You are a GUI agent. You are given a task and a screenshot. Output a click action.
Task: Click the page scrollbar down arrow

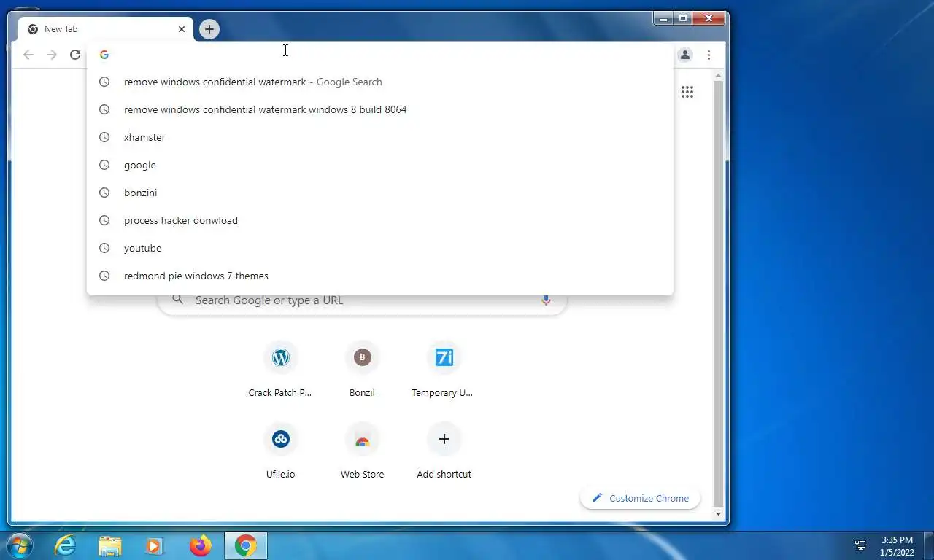click(x=718, y=514)
